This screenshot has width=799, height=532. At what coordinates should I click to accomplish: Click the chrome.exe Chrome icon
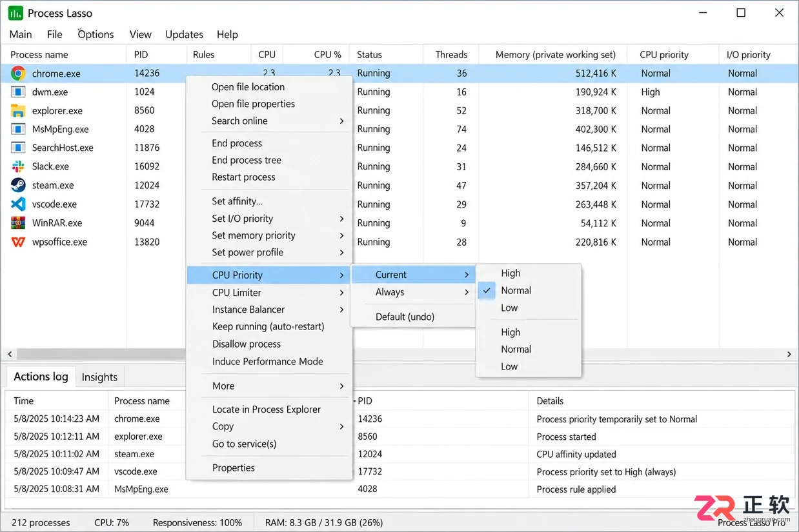click(18, 74)
